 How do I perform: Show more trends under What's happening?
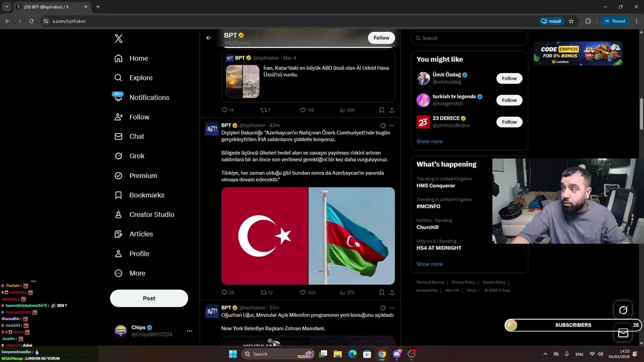tap(430, 264)
